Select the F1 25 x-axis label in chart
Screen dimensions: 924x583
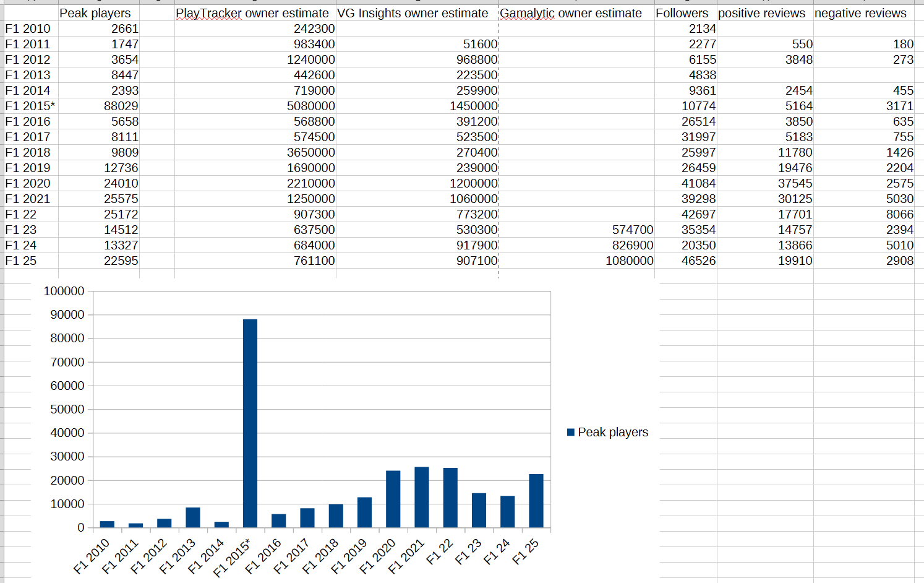point(526,551)
